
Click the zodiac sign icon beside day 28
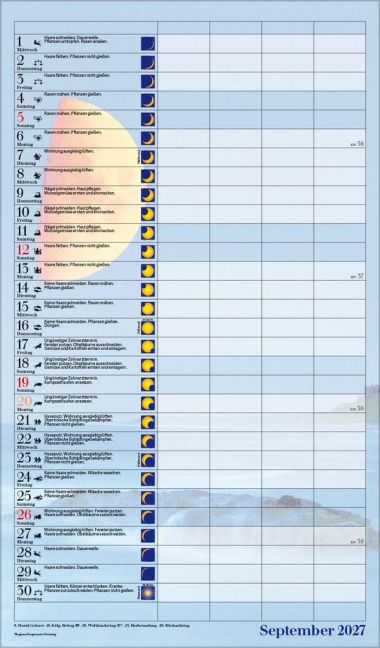coord(38,554)
